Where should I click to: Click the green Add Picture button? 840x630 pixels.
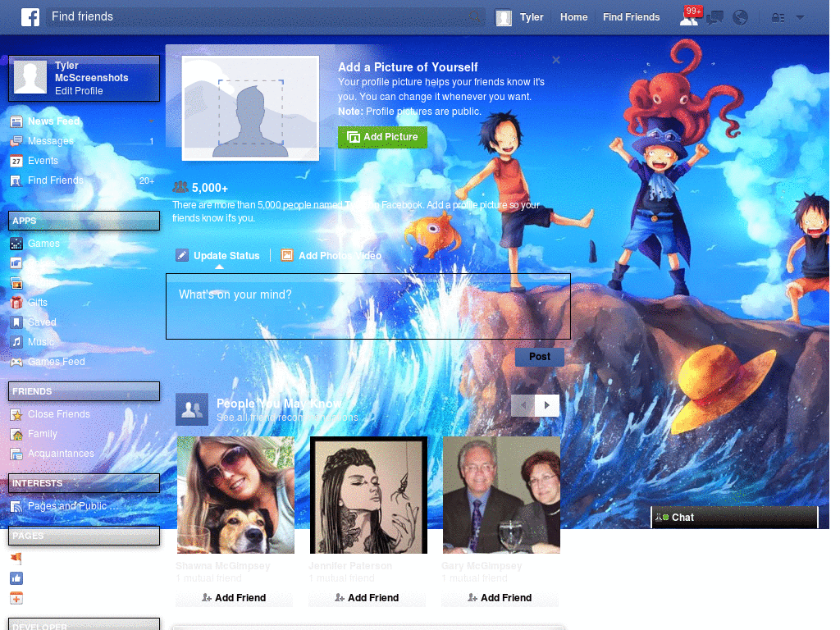[x=382, y=137]
